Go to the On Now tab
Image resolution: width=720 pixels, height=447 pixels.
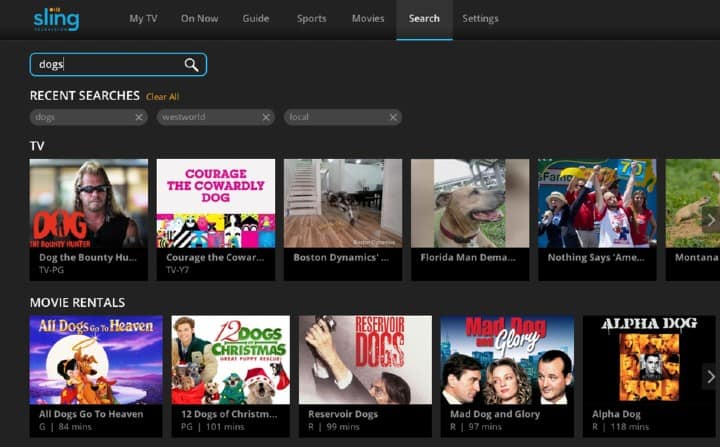(199, 19)
